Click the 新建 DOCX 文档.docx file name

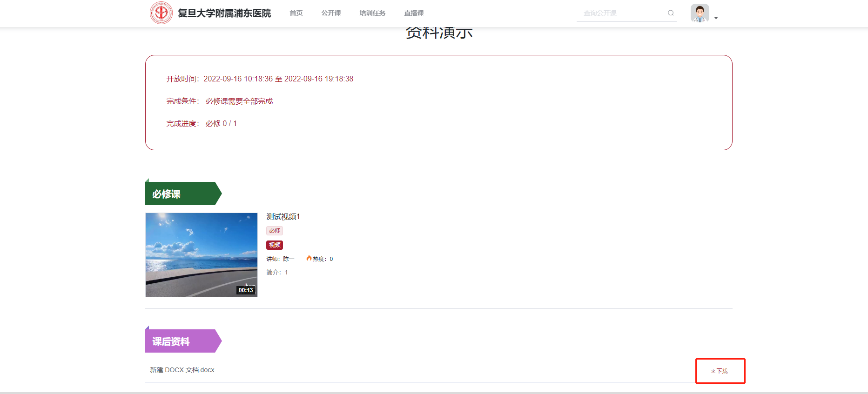click(x=182, y=370)
